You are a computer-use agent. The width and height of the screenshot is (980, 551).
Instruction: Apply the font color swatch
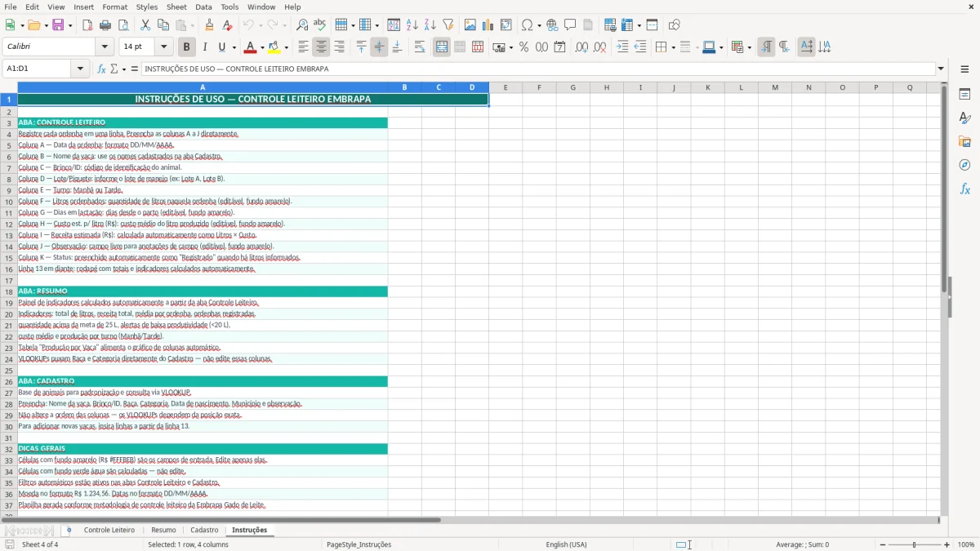pos(251,47)
